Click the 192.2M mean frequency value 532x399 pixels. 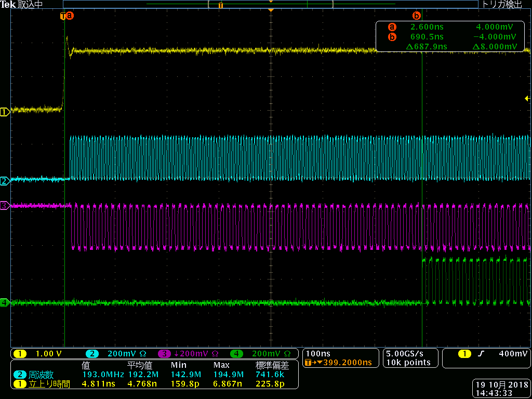(144, 375)
